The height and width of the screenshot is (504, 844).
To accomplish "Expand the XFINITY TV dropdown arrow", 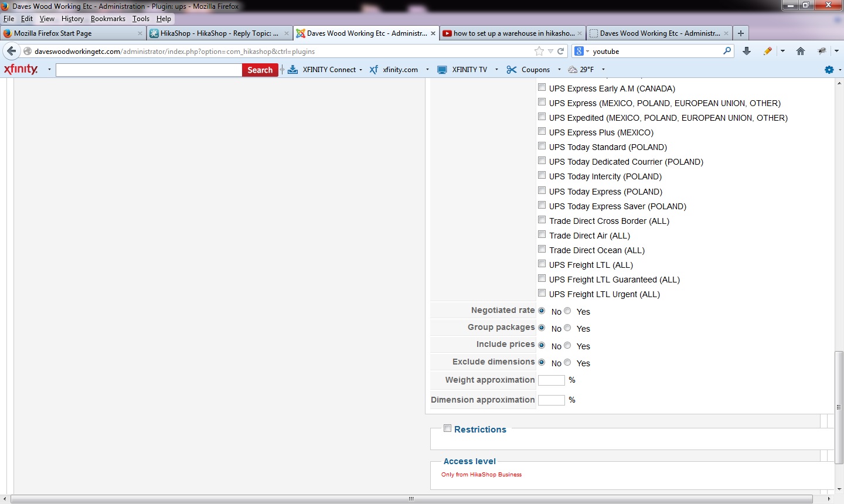I will coord(496,69).
